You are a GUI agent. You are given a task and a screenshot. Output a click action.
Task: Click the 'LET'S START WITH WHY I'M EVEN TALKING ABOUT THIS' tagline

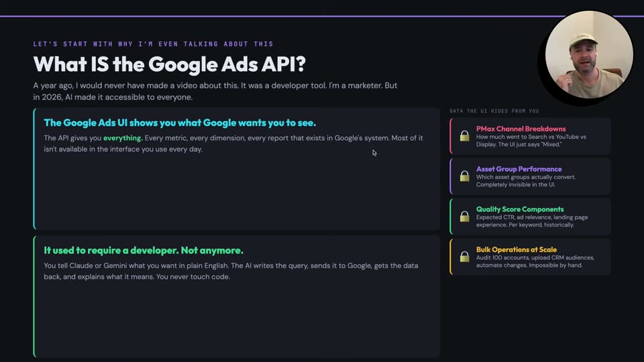[x=153, y=44]
